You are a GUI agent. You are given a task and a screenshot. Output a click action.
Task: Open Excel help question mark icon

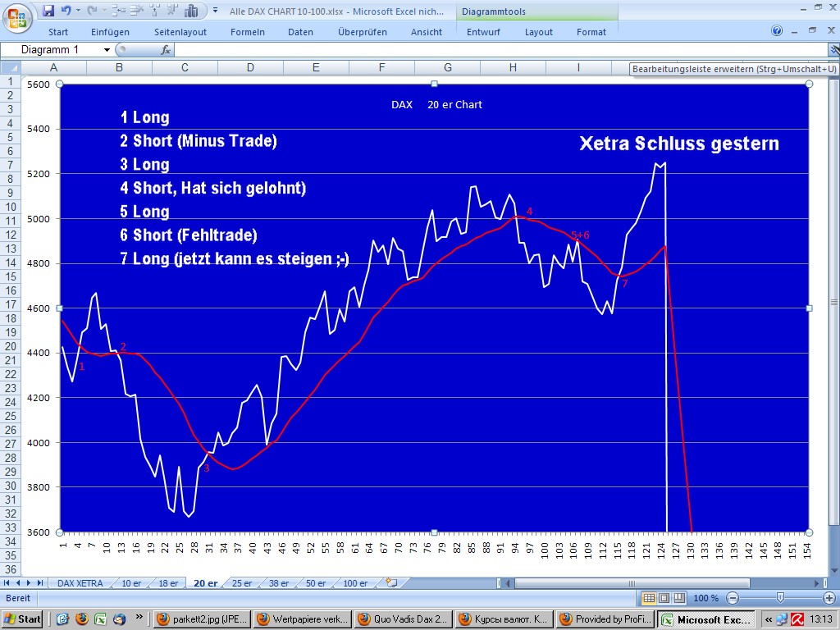(x=777, y=30)
